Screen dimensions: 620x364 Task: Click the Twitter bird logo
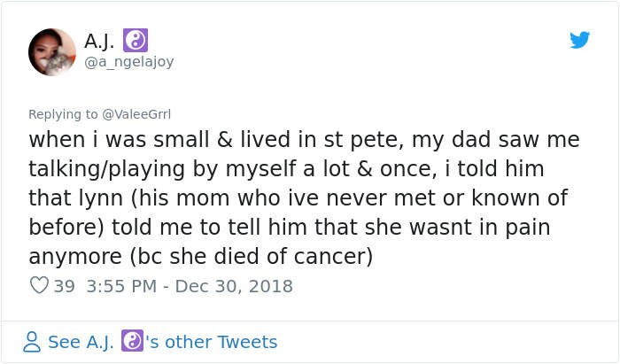[579, 40]
